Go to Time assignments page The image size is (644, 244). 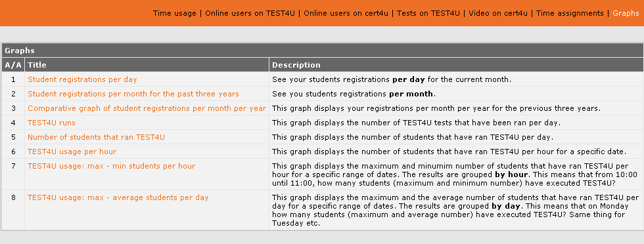[570, 13]
